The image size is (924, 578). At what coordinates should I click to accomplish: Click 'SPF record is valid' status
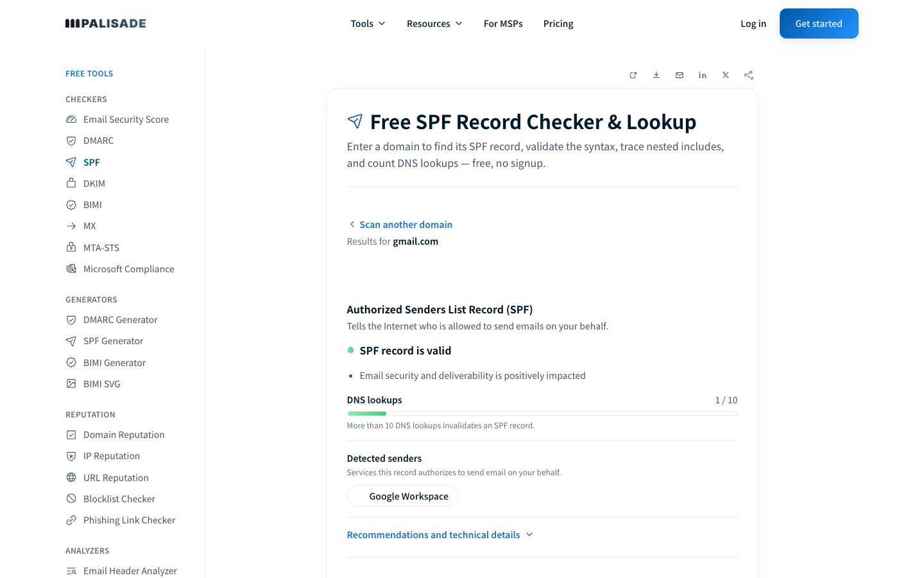[x=406, y=351]
